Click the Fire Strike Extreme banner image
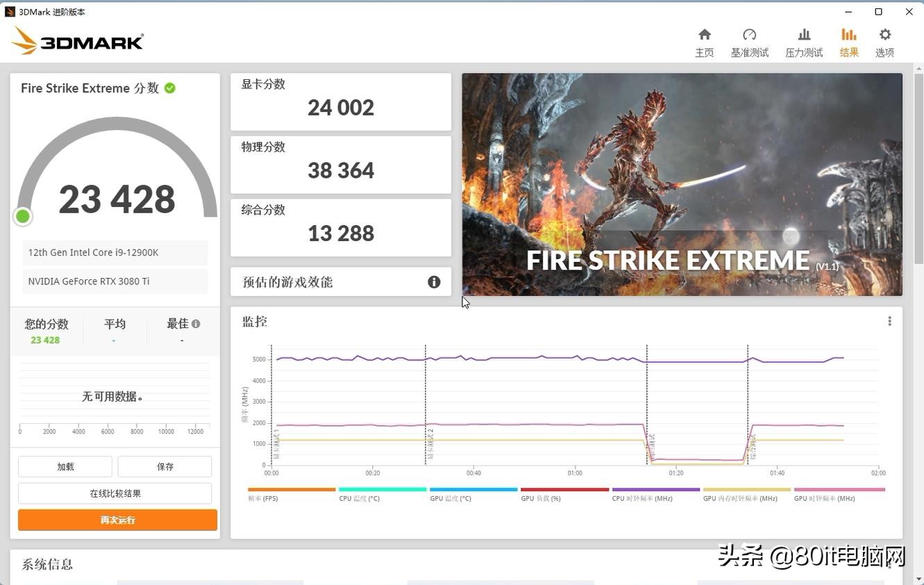 pos(682,183)
